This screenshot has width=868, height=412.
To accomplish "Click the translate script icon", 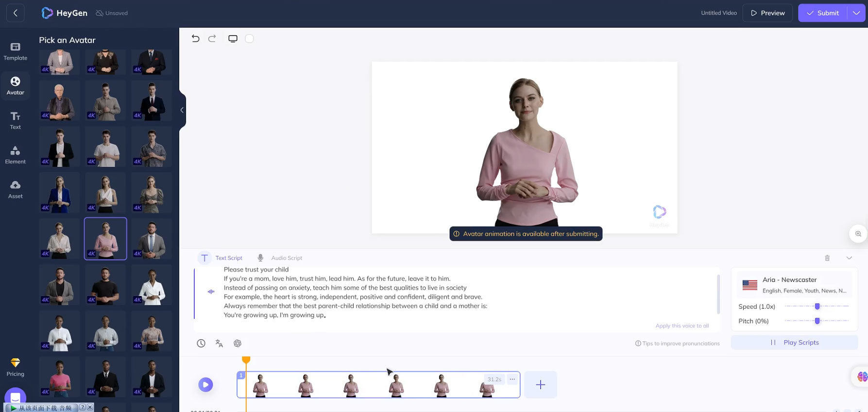I will 219,344.
